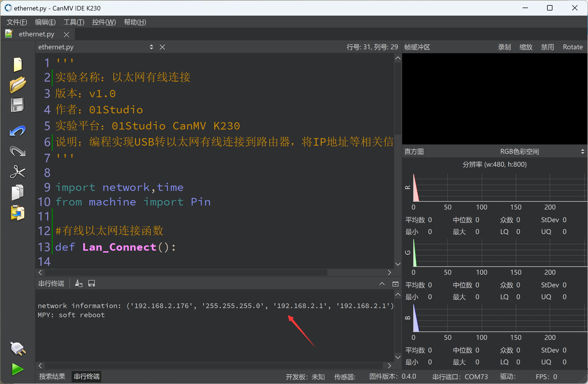Click the Save floppy disk icon

coord(17,105)
